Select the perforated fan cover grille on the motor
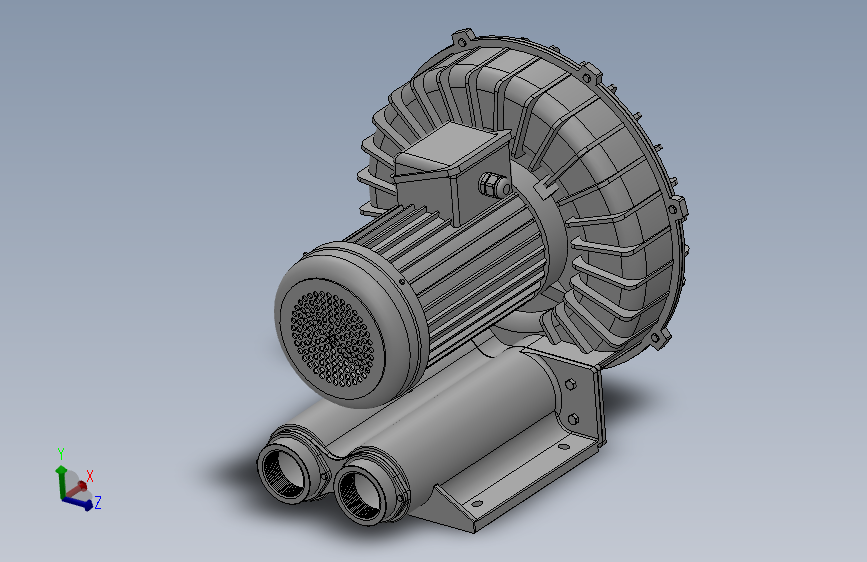Viewport: 867px width, 562px height. [331, 339]
